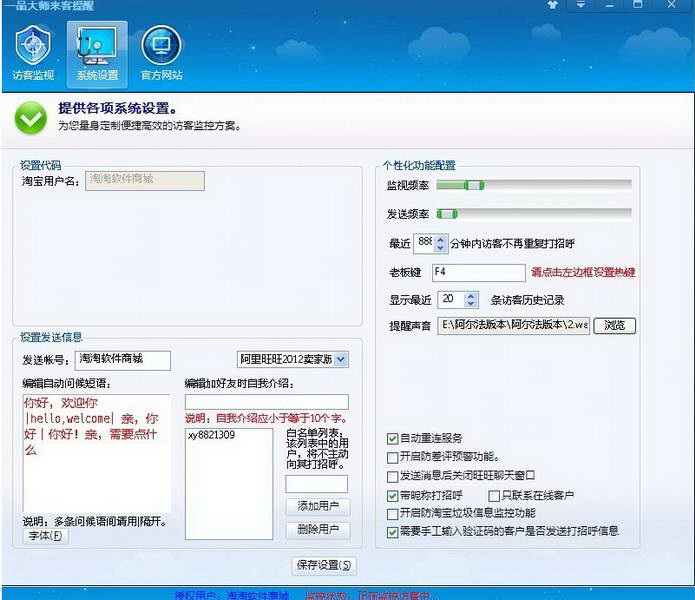The height and width of the screenshot is (600, 695).
Task: Click the 浏览 browse button
Action: pyautogui.click(x=614, y=326)
